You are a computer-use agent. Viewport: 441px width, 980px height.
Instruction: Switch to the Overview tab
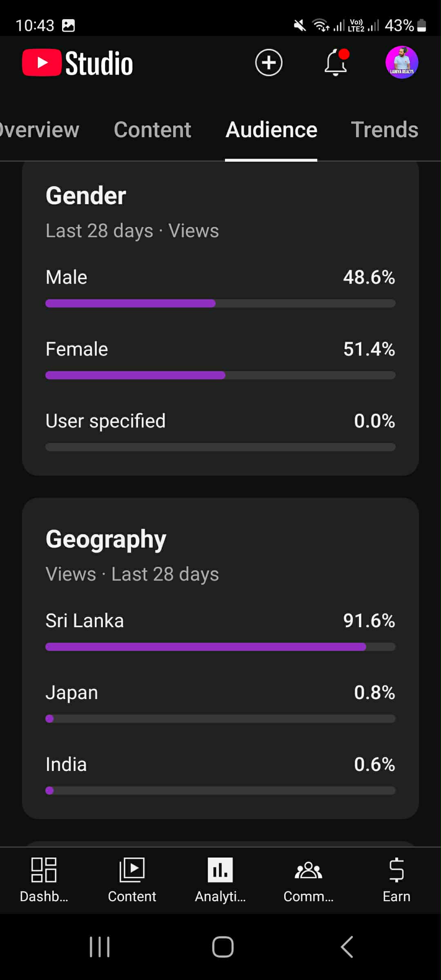(x=39, y=130)
